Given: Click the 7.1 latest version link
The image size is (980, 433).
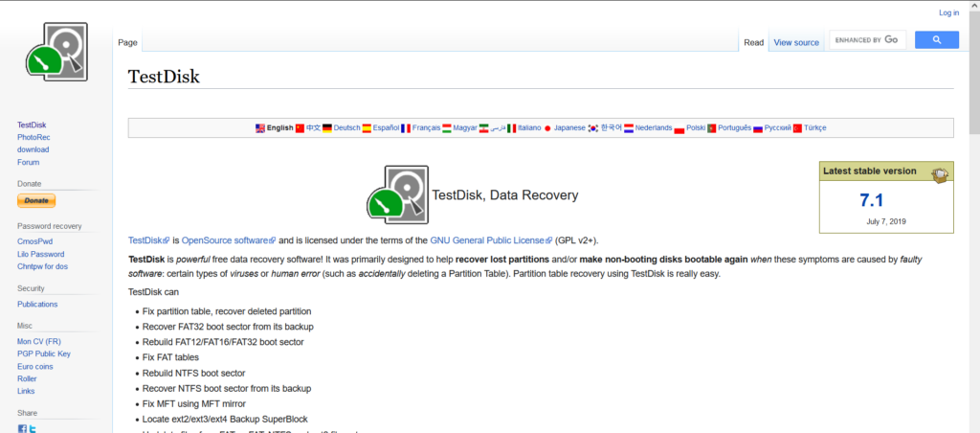Looking at the screenshot, I should (871, 200).
